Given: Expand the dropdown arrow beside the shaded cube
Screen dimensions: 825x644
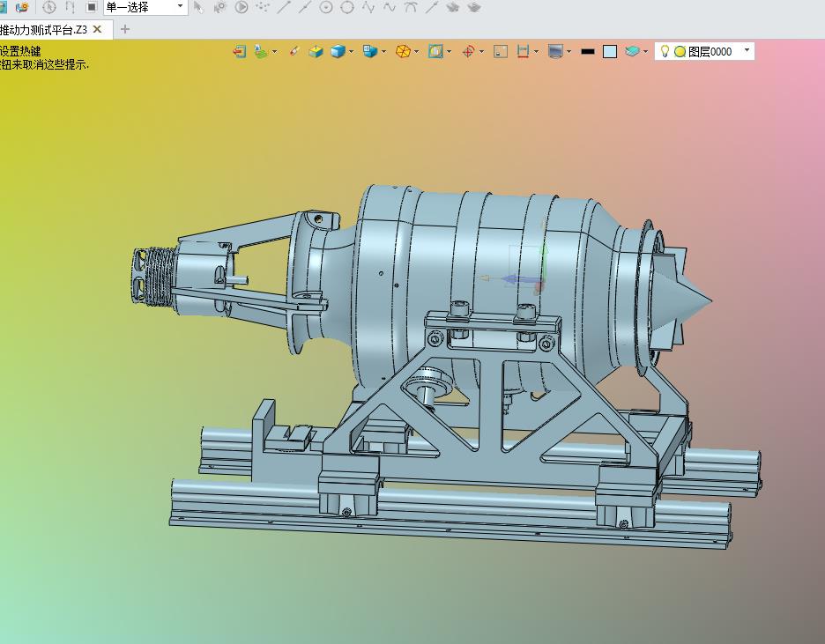Looking at the screenshot, I should (352, 52).
